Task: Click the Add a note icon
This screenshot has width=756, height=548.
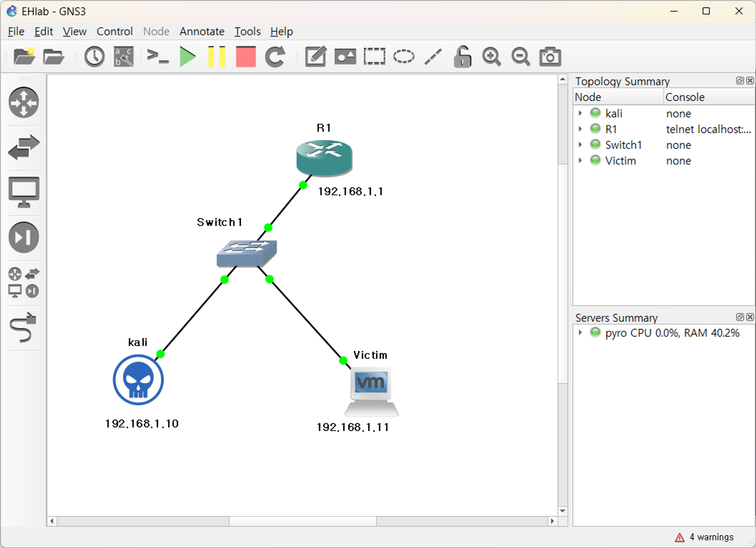Action: click(316, 57)
